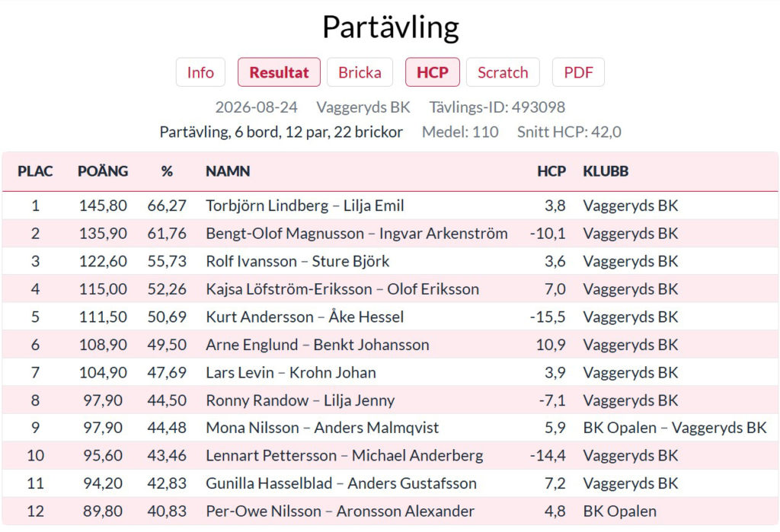
Task: Click the KLUBB column header
Action: coord(606,171)
